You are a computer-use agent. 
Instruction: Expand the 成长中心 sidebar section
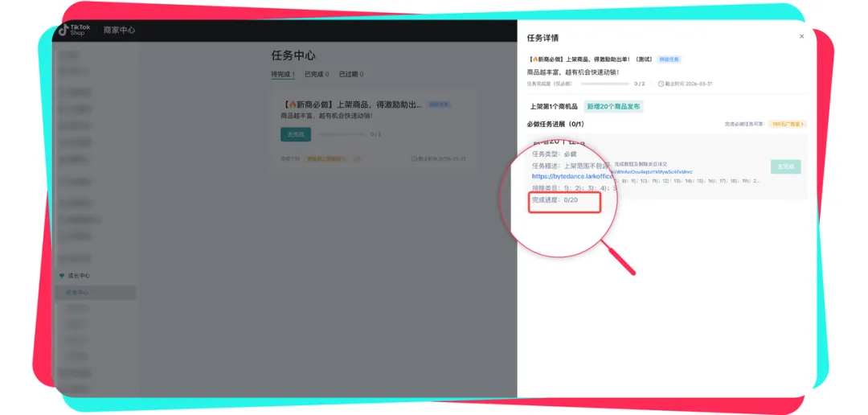pos(79,275)
